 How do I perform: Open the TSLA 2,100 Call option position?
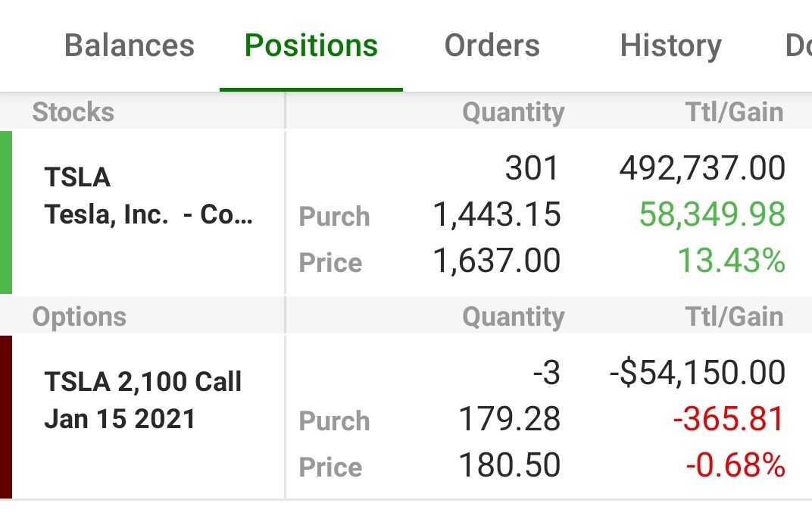coord(142,382)
